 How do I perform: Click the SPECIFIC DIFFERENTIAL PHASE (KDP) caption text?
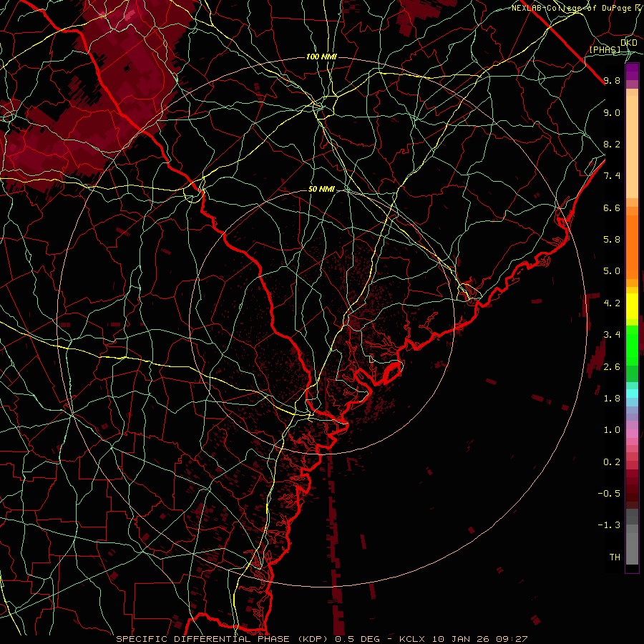pyautogui.click(x=223, y=639)
